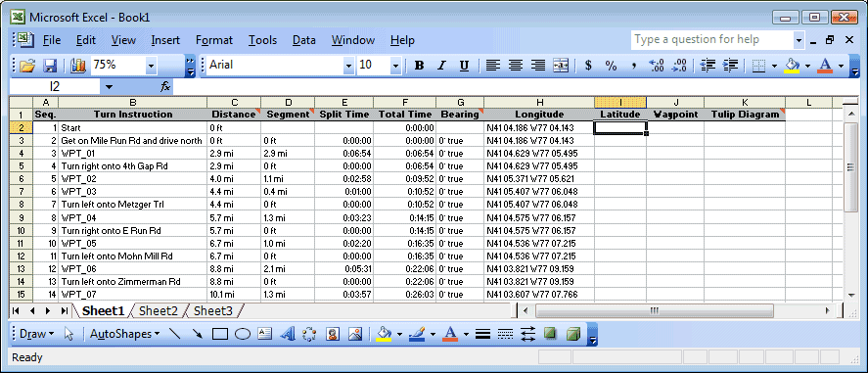Apply Percent style icon
Viewport: 868px width, 373px height.
[x=611, y=66]
